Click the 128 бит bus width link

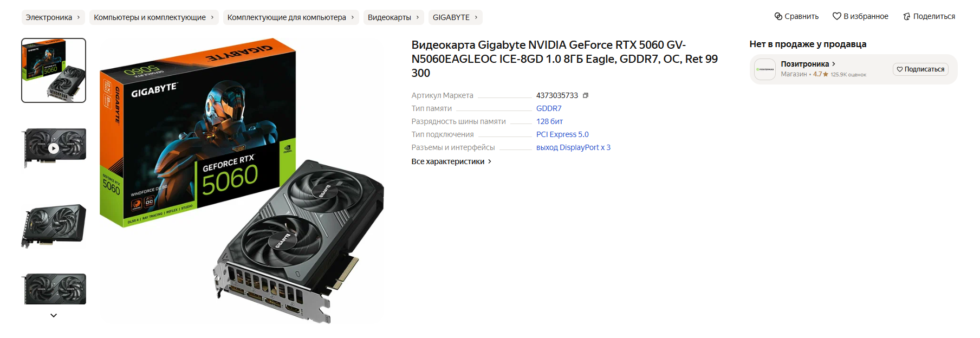pos(549,121)
